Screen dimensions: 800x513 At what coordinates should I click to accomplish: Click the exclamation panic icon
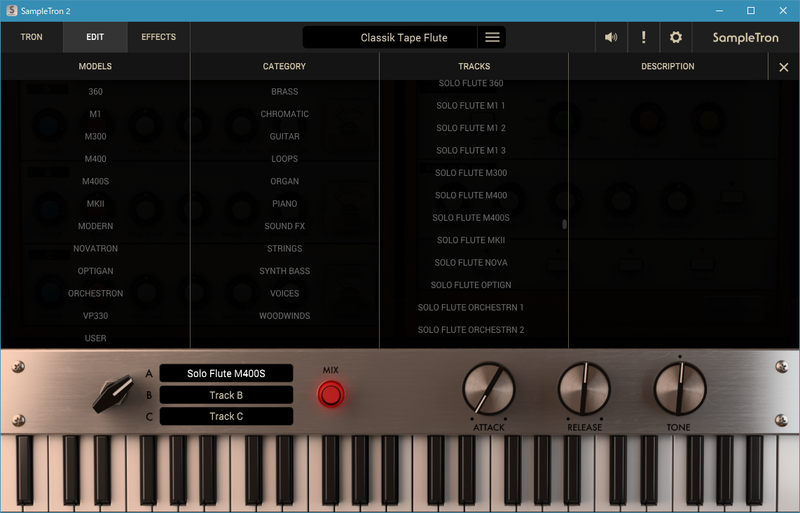[643, 37]
